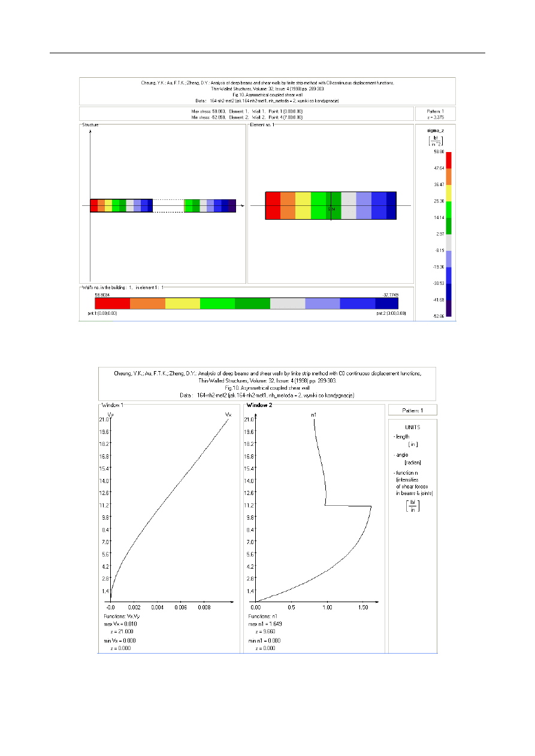This screenshot has height=756, width=535.
Task: Click the gray segment of bottom stress bar
Action: [x=287, y=303]
